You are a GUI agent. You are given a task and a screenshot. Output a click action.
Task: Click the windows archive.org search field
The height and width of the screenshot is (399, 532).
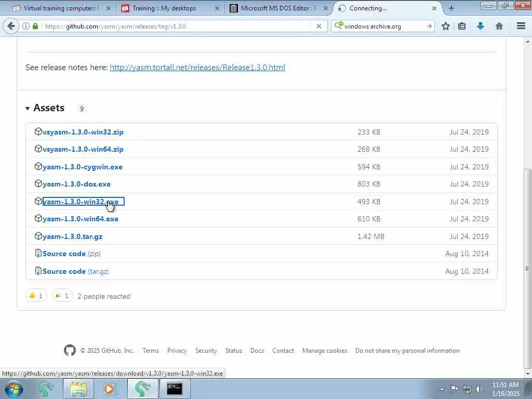pyautogui.click(x=383, y=26)
